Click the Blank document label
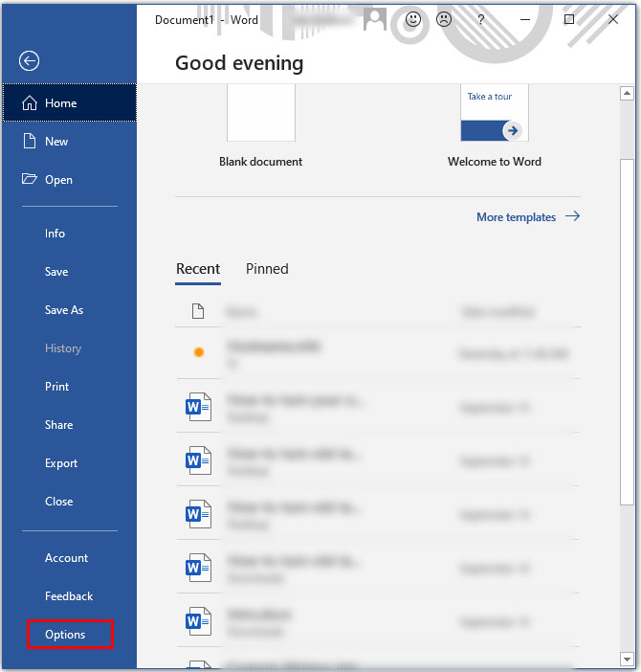The image size is (641, 672). tap(261, 162)
